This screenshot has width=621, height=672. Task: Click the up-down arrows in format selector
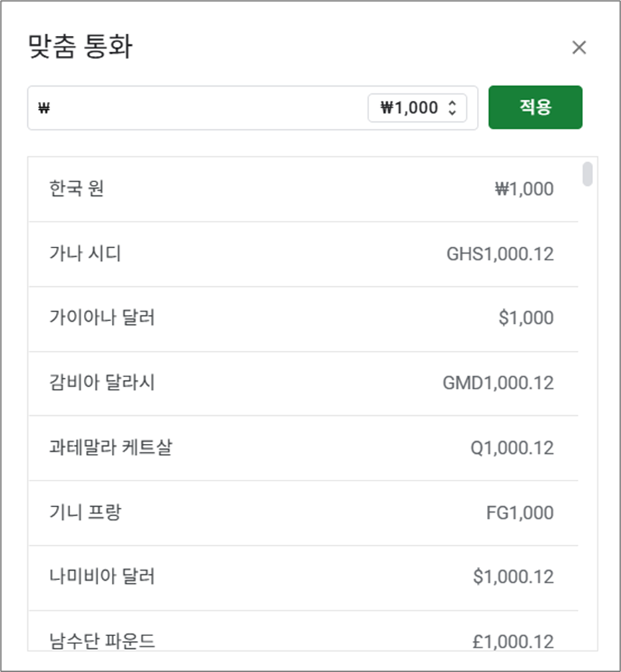click(x=452, y=108)
